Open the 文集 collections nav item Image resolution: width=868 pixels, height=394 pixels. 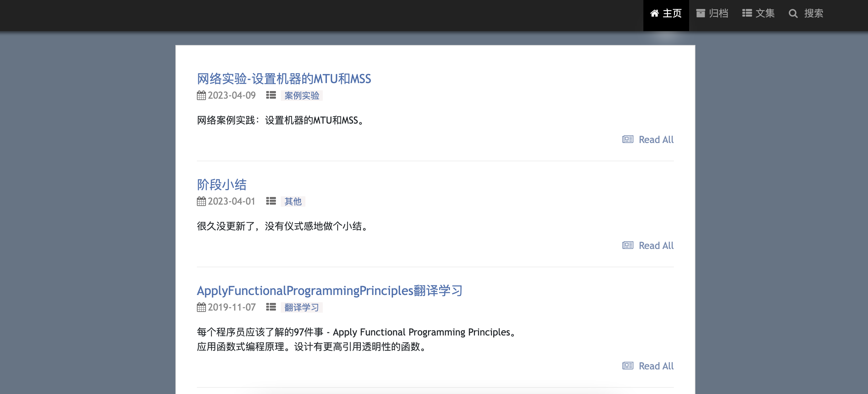(x=758, y=14)
